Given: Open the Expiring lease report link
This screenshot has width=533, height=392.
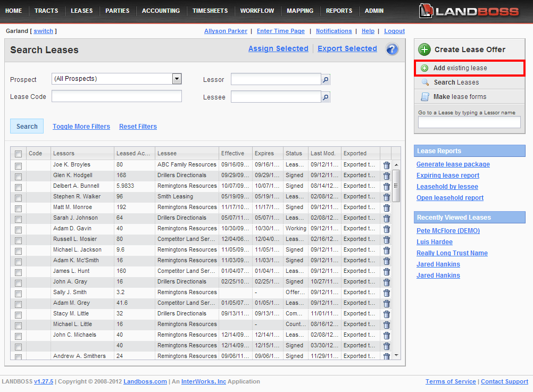Looking at the screenshot, I should [x=447, y=176].
